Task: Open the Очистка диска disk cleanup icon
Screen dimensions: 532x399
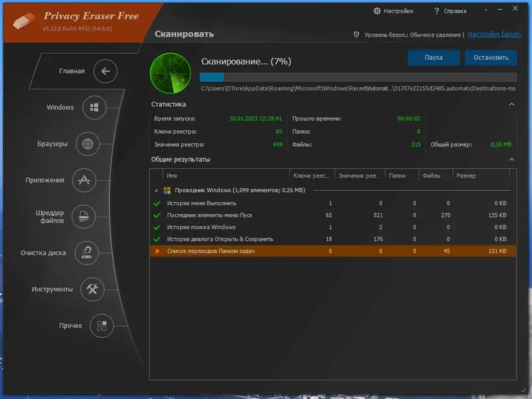Action: pos(87,253)
